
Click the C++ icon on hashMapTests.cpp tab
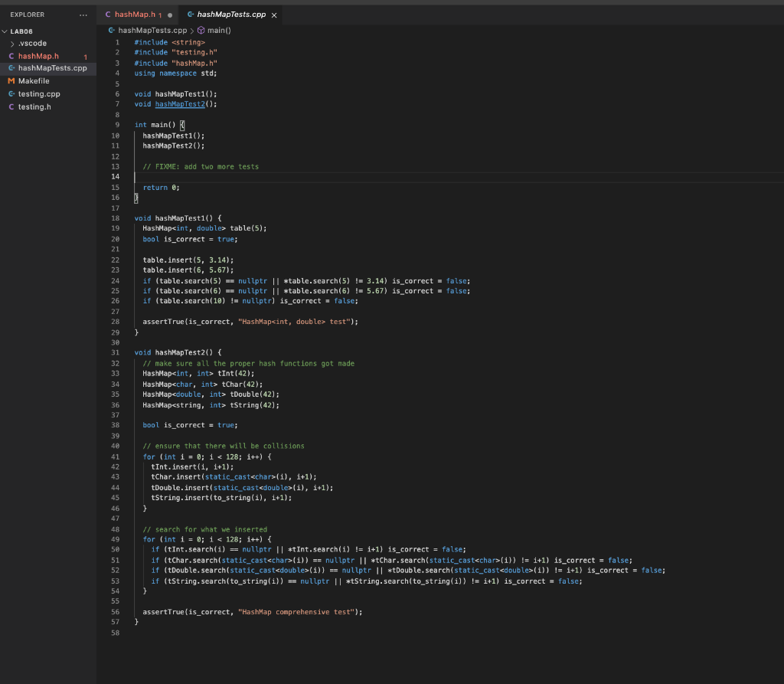click(190, 15)
